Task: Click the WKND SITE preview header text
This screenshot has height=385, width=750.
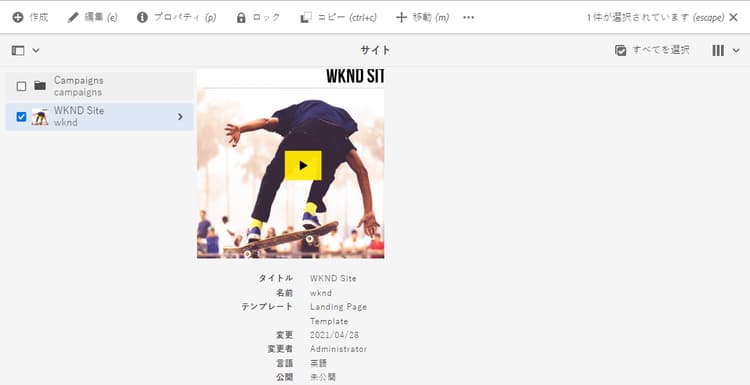Action: click(x=355, y=76)
